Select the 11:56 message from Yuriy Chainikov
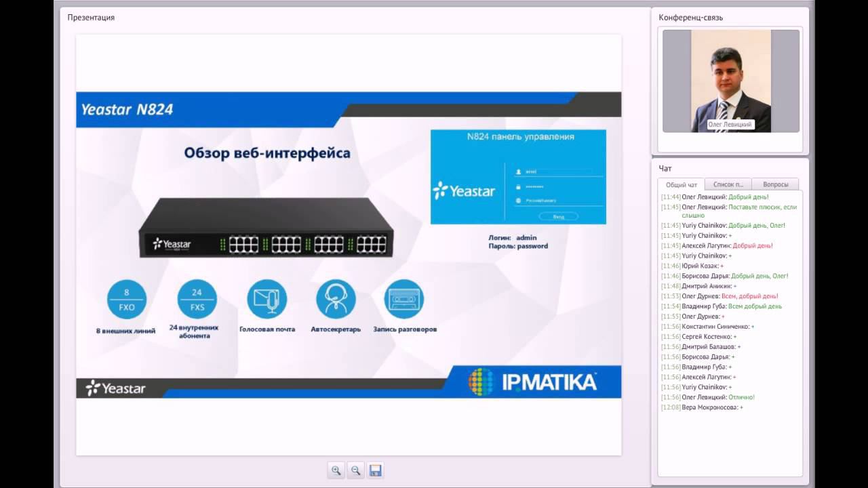Screen dimensions: 868x488 (x=696, y=387)
